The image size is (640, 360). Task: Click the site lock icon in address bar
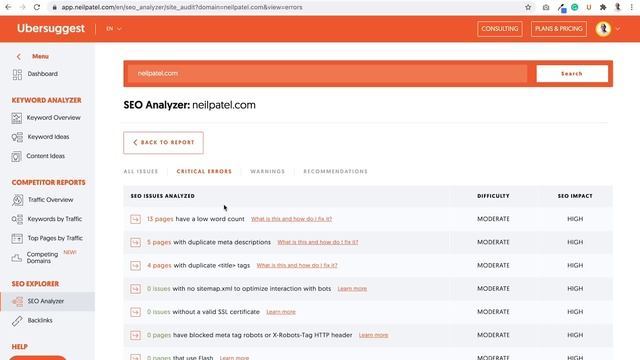[x=54, y=7]
